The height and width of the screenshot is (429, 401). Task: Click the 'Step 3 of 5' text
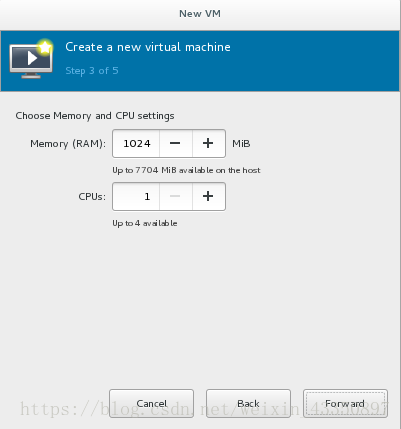click(x=92, y=71)
